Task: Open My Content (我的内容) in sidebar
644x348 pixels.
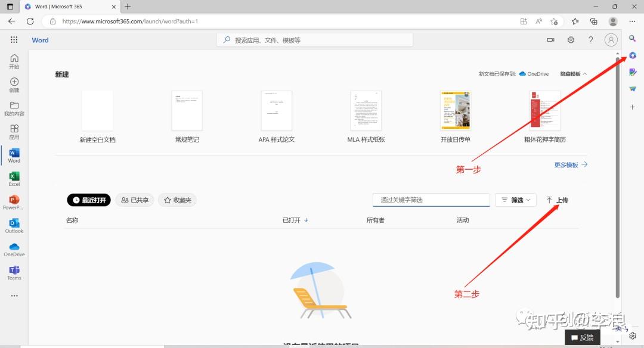Action: (x=14, y=108)
